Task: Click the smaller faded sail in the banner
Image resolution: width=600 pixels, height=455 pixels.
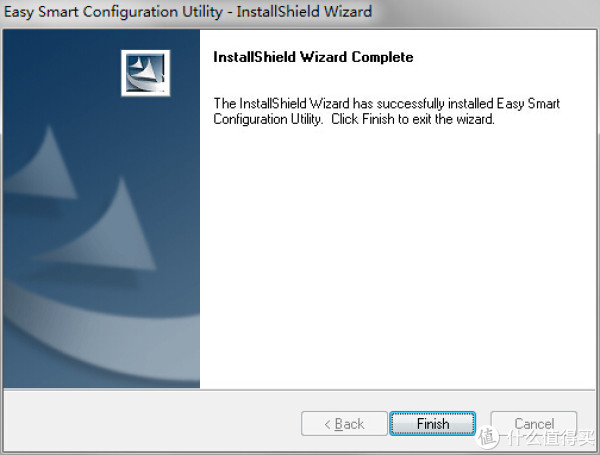Action: click(44, 163)
